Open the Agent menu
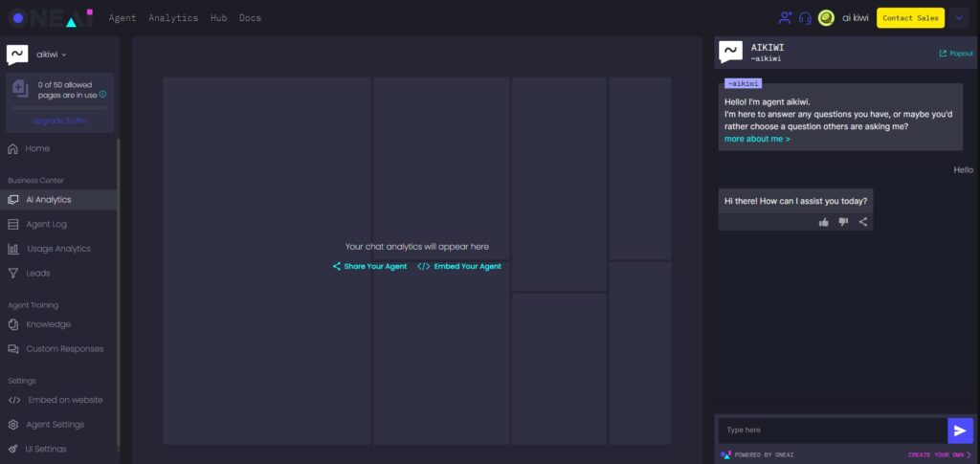The height and width of the screenshot is (464, 980). tap(122, 18)
